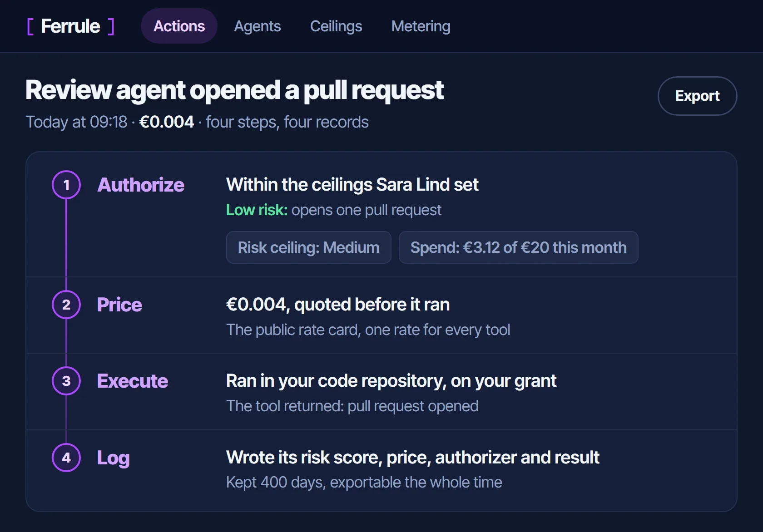Click 'The public rate card' line
The height and width of the screenshot is (532, 763).
pos(368,330)
